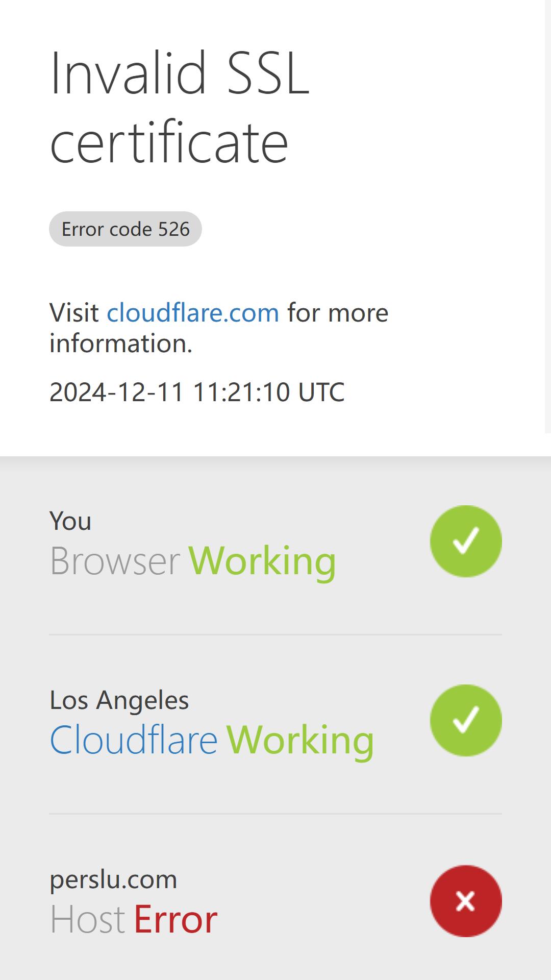The image size is (551, 980).
Task: Click the gray Browser label
Action: [115, 560]
